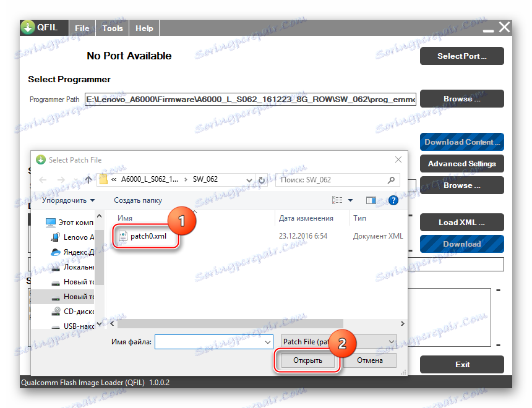The width and height of the screenshot is (532, 408).
Task: Click the file list horizontal scrollbar thumb
Action: pos(230,323)
